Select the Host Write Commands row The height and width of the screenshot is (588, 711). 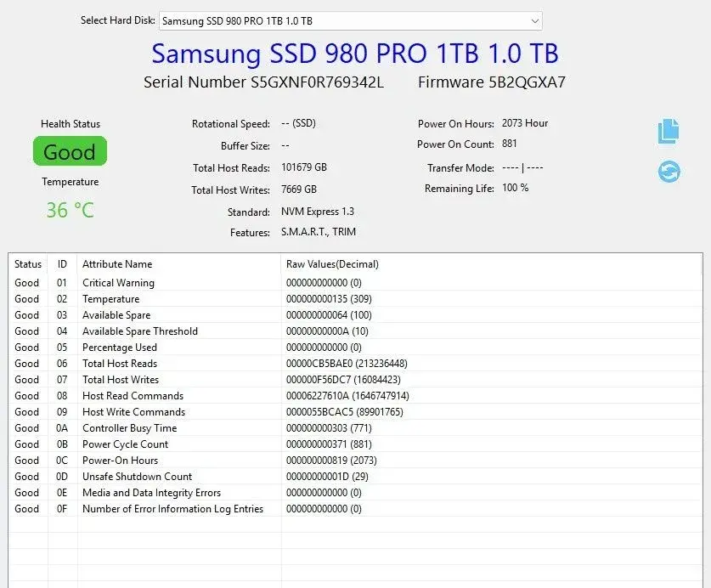coord(355,412)
